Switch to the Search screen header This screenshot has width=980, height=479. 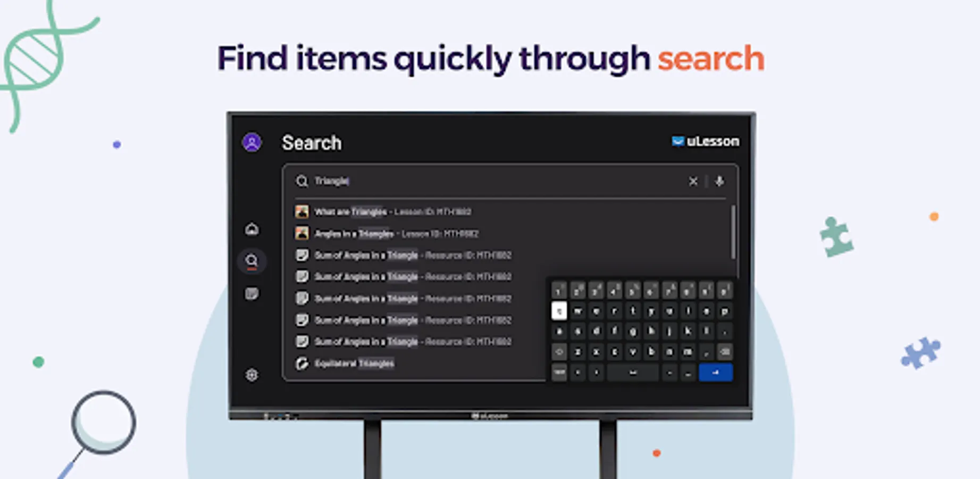[312, 143]
